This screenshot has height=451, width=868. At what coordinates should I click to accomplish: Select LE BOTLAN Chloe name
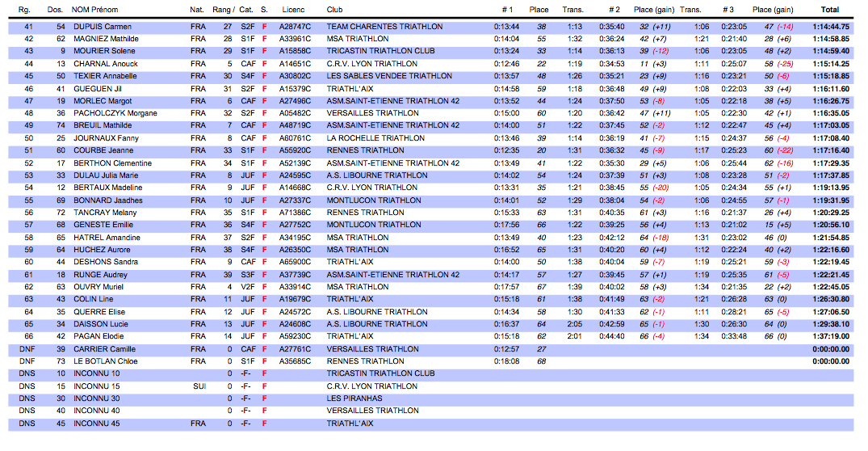click(106, 360)
